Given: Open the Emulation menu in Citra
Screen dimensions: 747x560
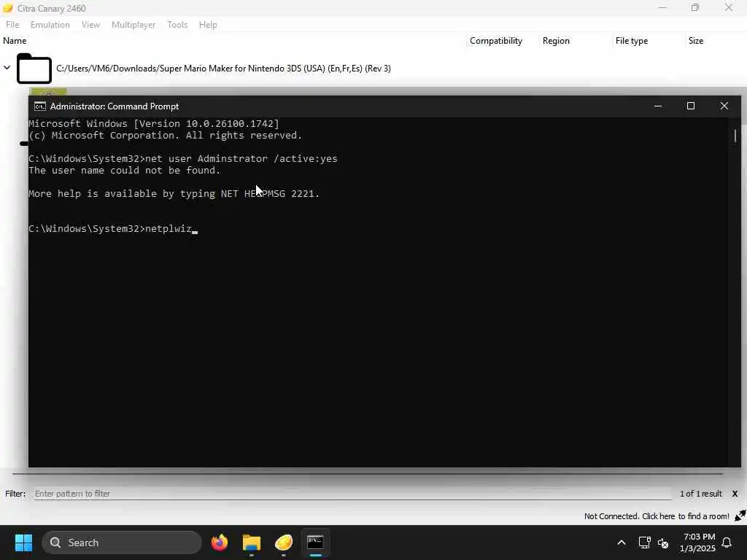Looking at the screenshot, I should pyautogui.click(x=50, y=25).
